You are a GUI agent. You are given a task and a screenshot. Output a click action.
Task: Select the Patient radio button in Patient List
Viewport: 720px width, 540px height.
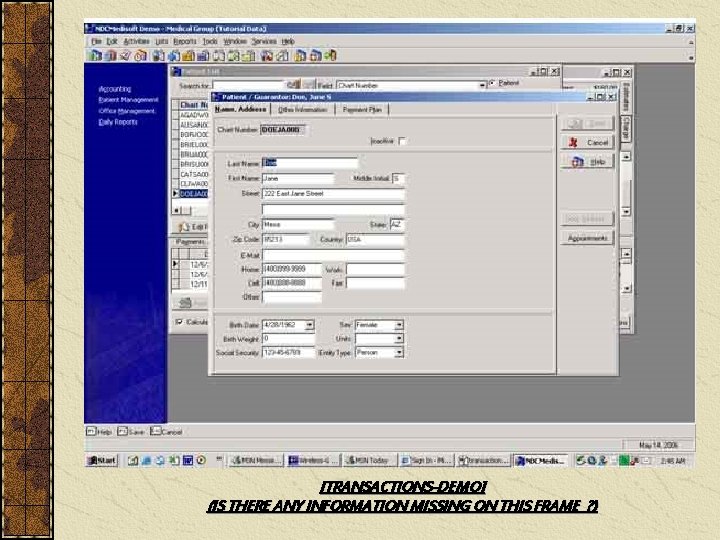492,84
